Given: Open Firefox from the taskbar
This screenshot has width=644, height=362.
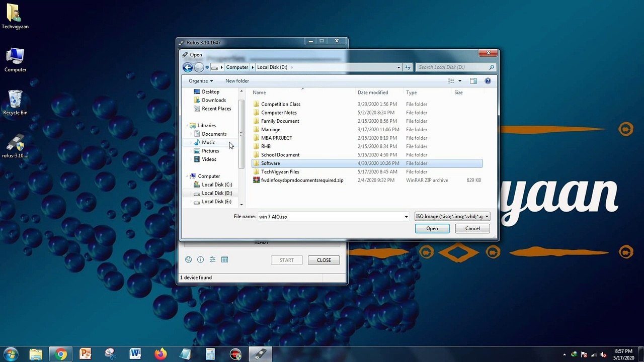Looking at the screenshot, I should pos(160,354).
